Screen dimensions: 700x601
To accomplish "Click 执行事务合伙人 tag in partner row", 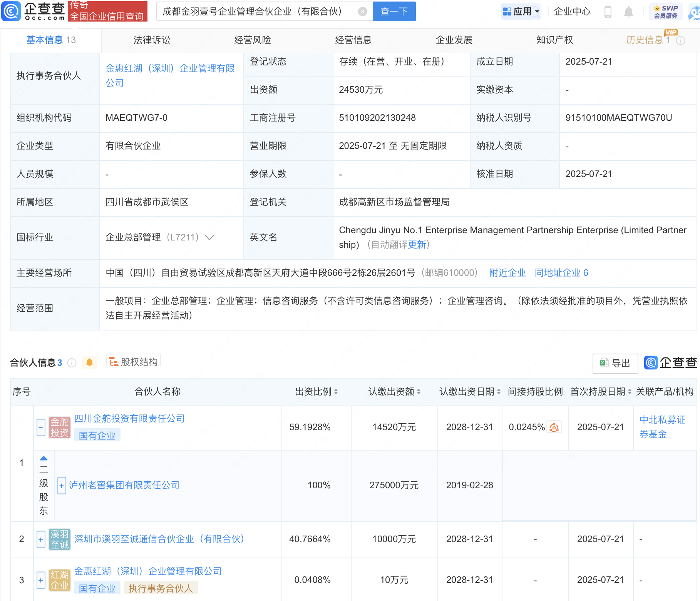I will pos(161,588).
